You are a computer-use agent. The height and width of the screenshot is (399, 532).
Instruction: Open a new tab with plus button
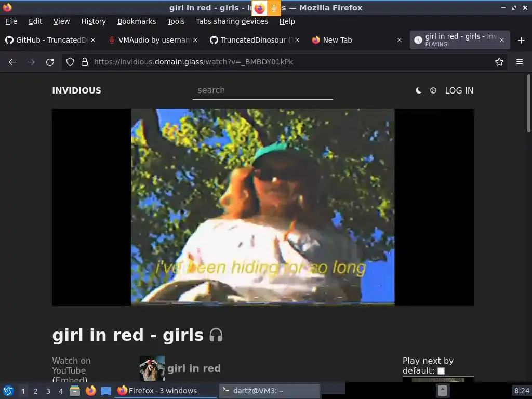pyautogui.click(x=522, y=41)
